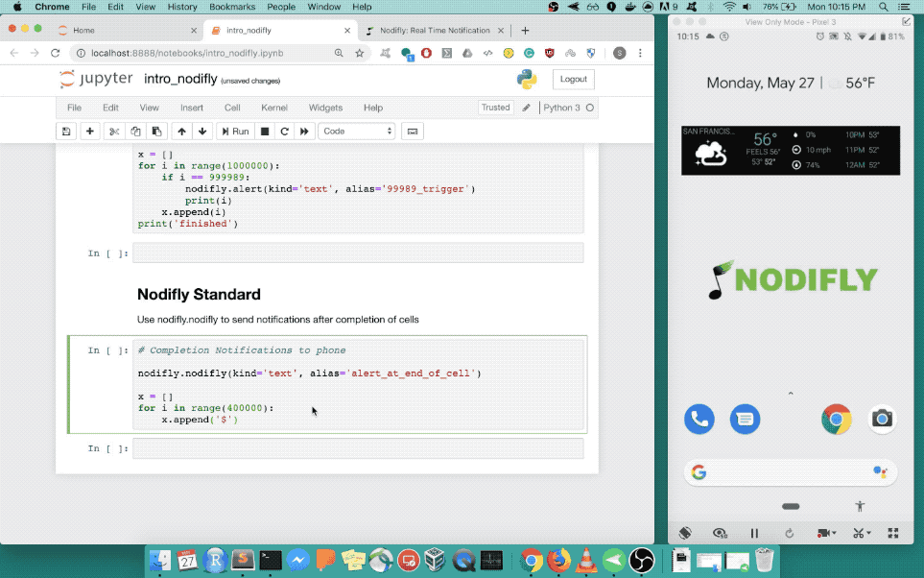
Task: Open the scissors screenshot dropdown in mirror toolbar
Action: coord(862,533)
